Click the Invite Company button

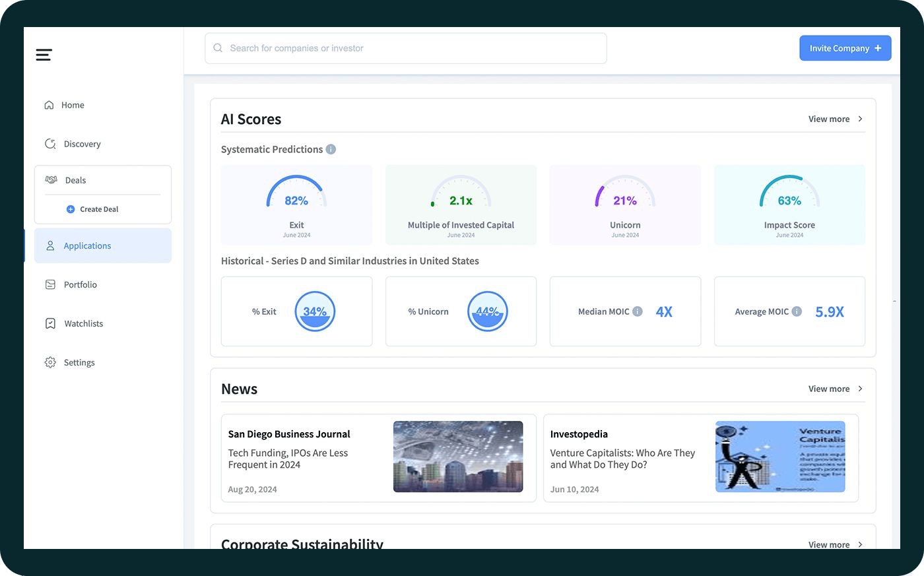[x=845, y=48]
